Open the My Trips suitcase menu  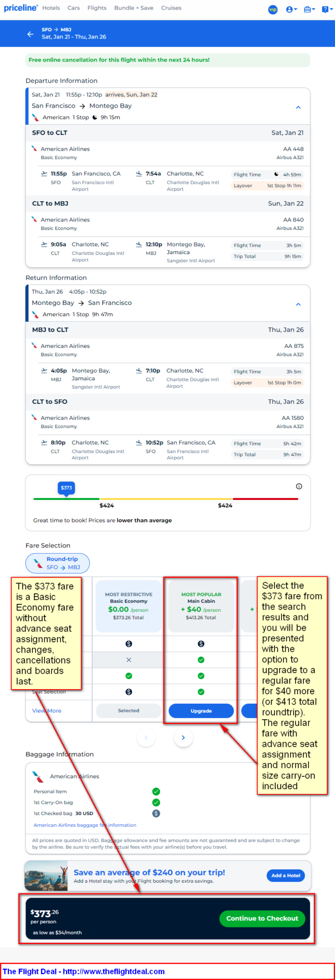[x=309, y=10]
